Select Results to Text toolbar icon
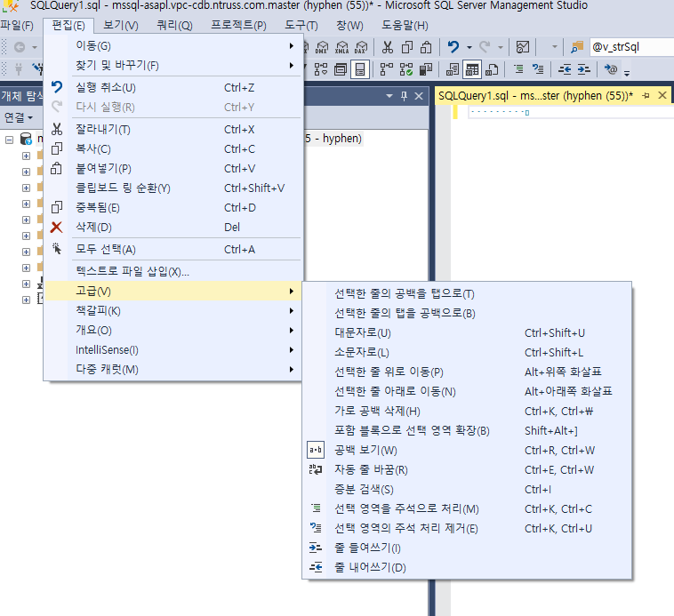 coord(453,69)
